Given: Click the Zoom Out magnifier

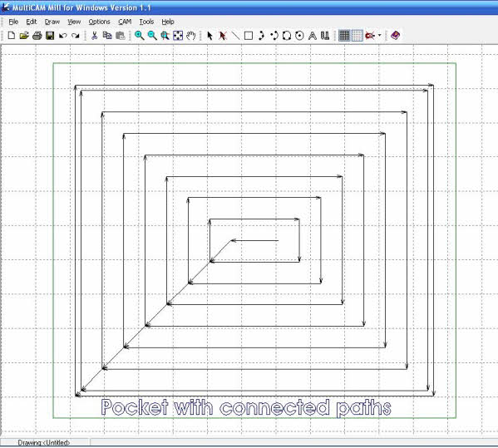Looking at the screenshot, I should click(x=152, y=36).
